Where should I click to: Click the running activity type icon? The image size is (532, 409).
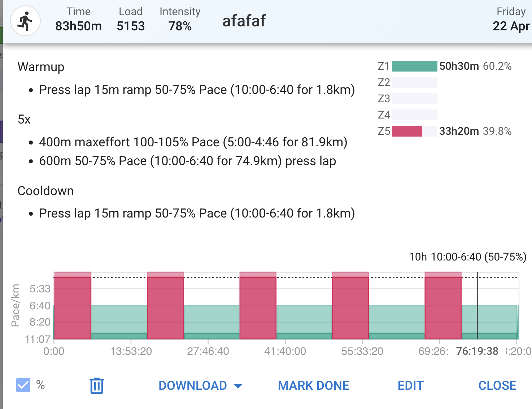(x=25, y=21)
